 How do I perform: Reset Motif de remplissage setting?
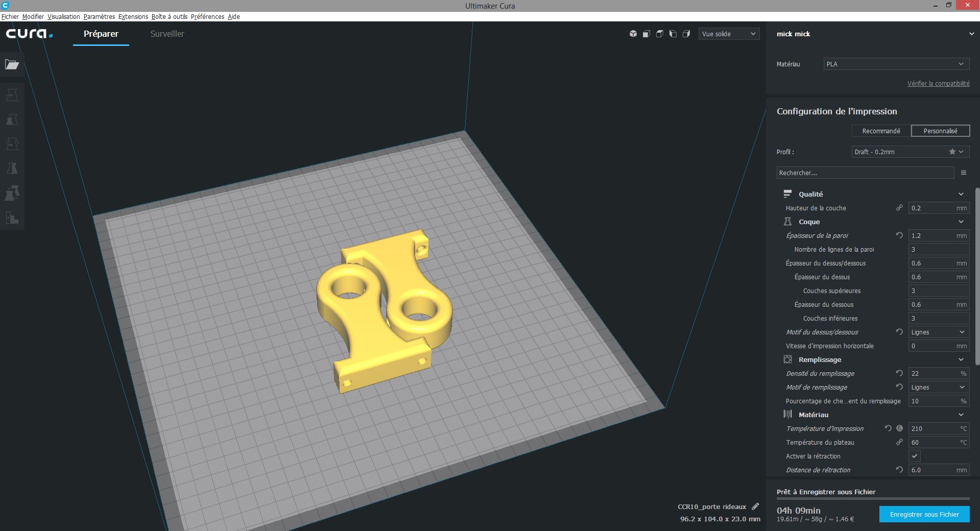click(899, 387)
